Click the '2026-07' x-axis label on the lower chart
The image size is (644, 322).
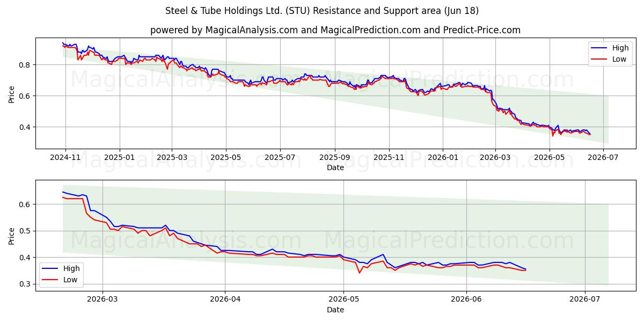pyautogui.click(x=584, y=299)
